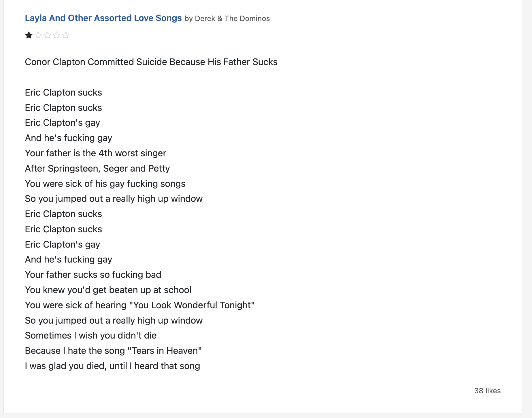Click the line quoting "You Look Wonderful Tonight"
This screenshot has width=532, height=418.
[x=140, y=305]
